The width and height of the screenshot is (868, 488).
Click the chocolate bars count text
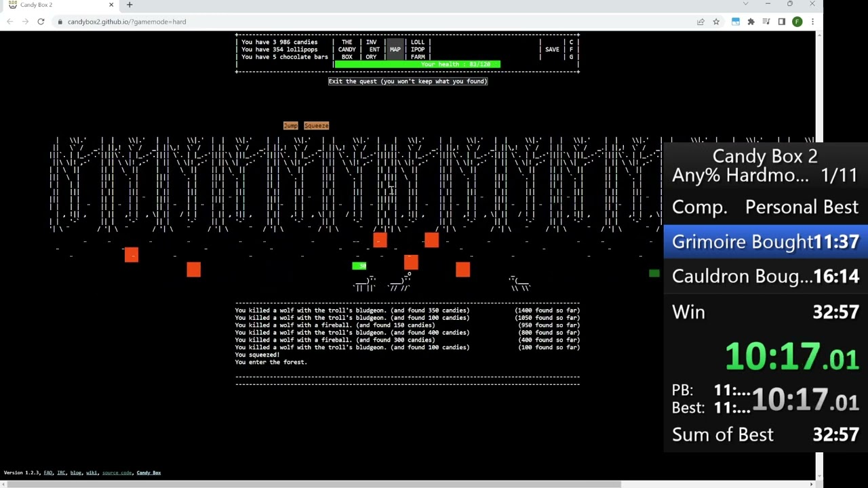point(285,57)
